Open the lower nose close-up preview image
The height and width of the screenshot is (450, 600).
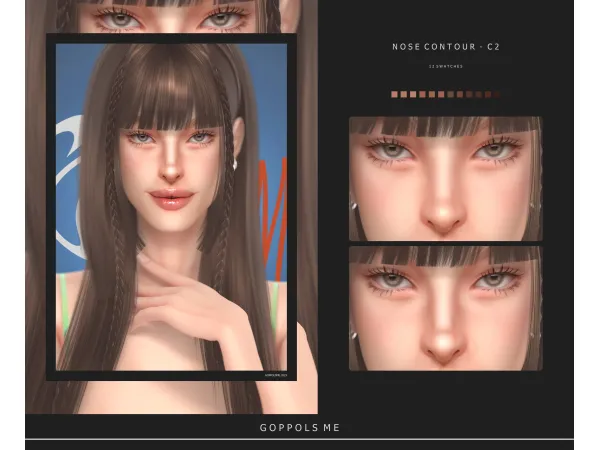(x=446, y=308)
